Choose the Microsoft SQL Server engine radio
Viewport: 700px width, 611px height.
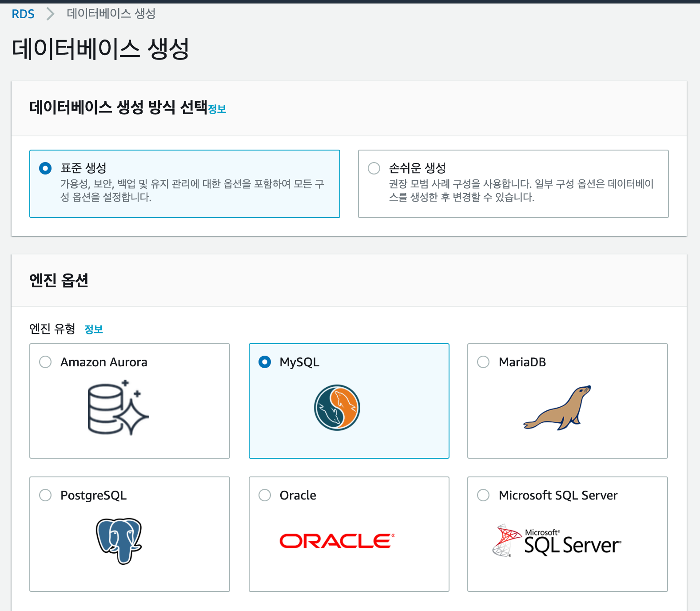click(483, 495)
